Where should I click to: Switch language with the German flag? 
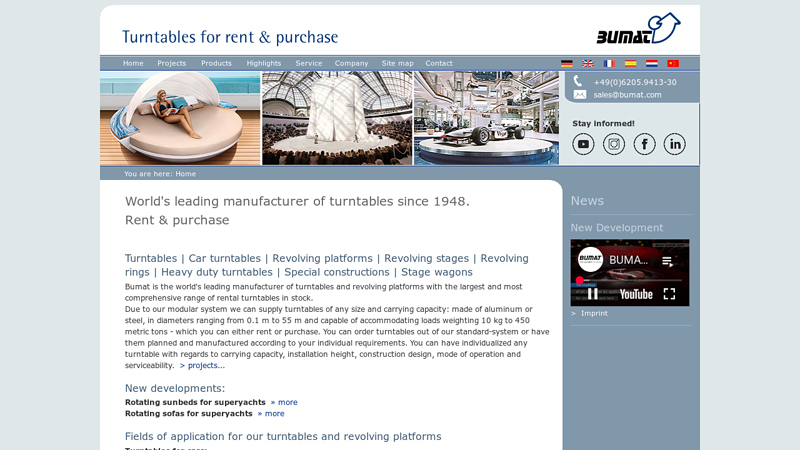point(567,63)
